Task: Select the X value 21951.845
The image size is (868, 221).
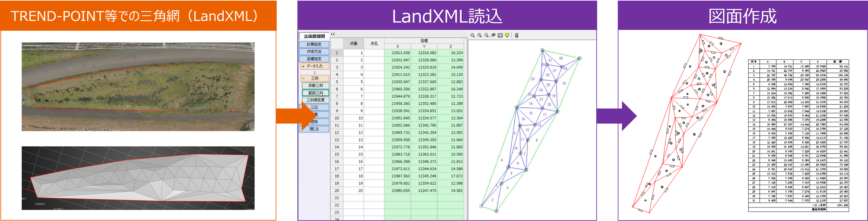Action: pyautogui.click(x=397, y=119)
